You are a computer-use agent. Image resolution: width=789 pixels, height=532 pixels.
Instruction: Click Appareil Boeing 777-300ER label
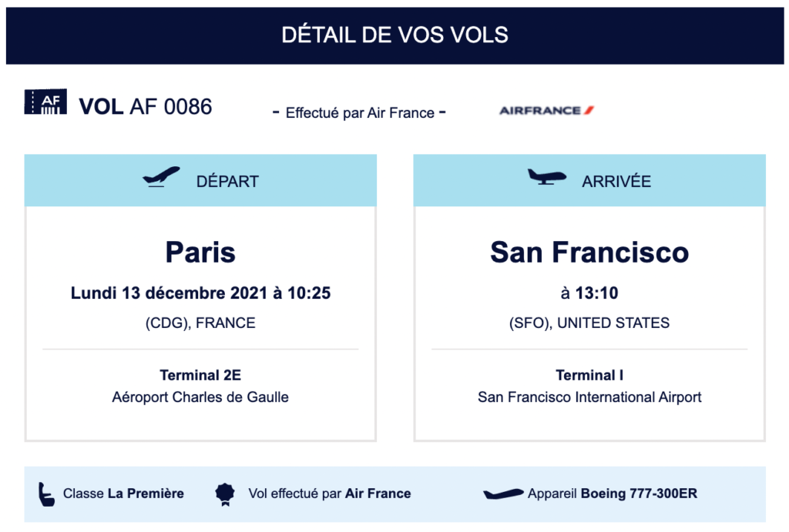tap(613, 494)
